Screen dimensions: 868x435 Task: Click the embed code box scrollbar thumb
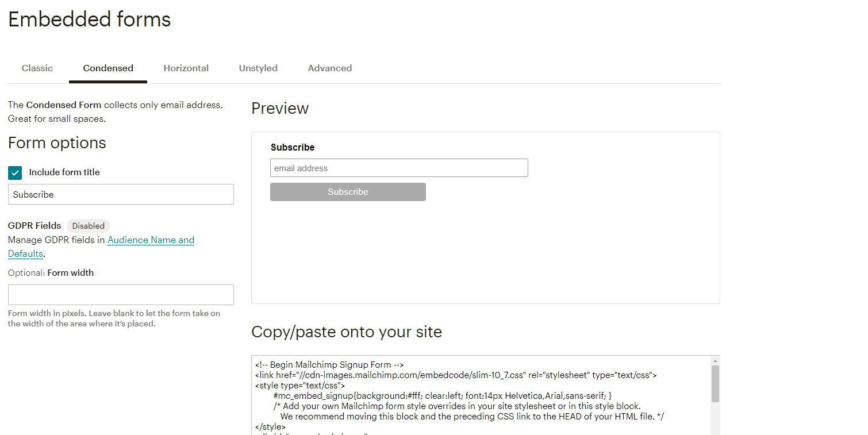(x=715, y=383)
